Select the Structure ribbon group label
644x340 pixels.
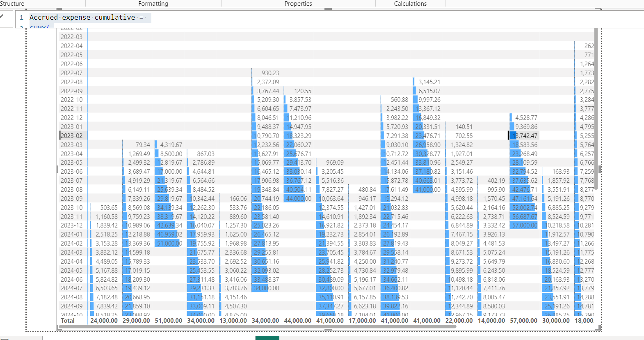click(x=12, y=4)
